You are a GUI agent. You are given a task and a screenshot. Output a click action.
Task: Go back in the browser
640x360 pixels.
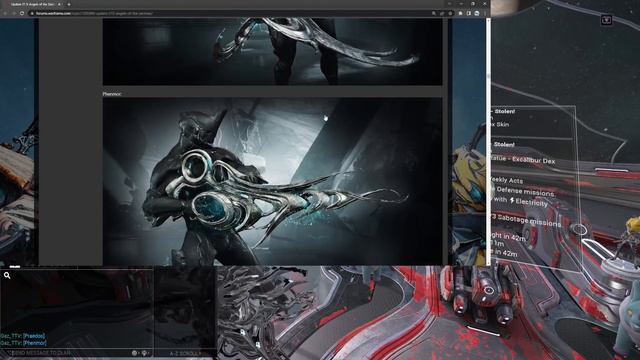tap(5, 13)
